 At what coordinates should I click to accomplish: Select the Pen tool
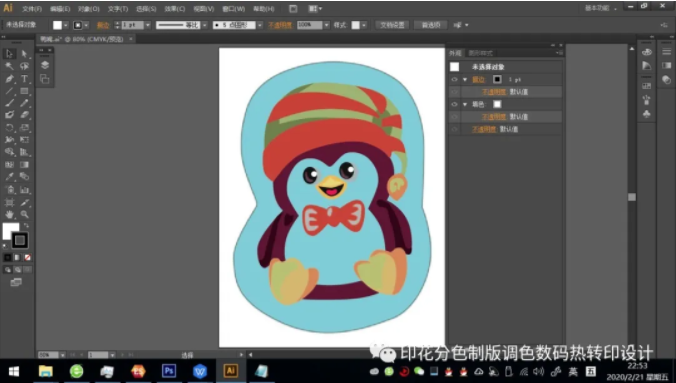click(x=9, y=78)
